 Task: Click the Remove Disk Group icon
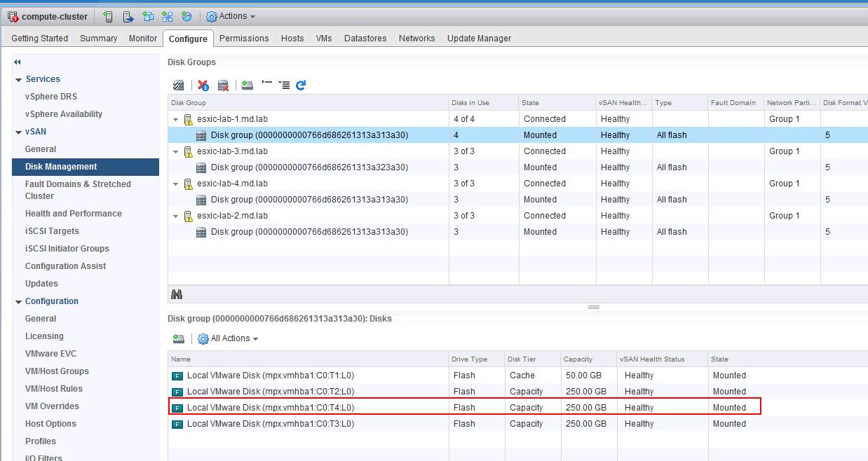coord(223,85)
